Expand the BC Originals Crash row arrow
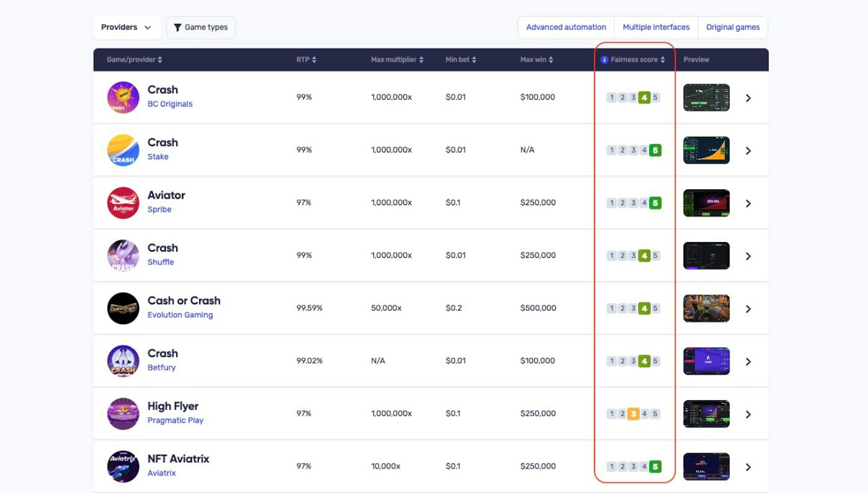This screenshot has height=493, width=868. pyautogui.click(x=748, y=98)
